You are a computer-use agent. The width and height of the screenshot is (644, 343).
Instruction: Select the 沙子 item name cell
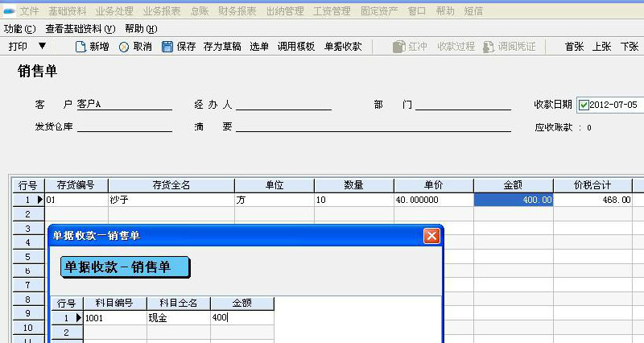(171, 200)
